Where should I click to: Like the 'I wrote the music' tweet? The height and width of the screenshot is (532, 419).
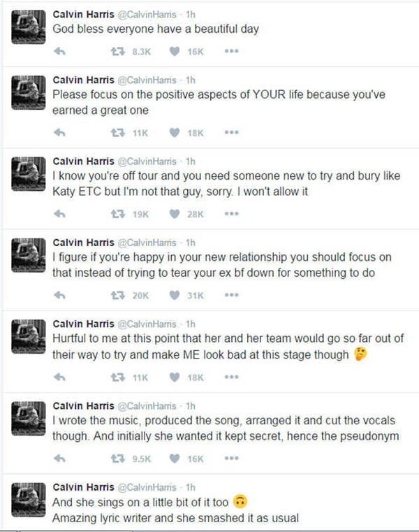pos(175,459)
